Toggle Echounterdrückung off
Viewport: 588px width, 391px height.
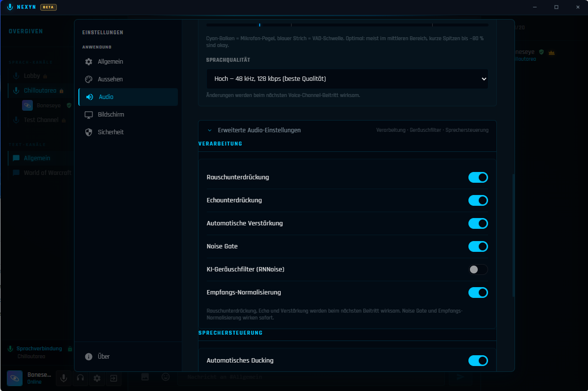pos(478,200)
